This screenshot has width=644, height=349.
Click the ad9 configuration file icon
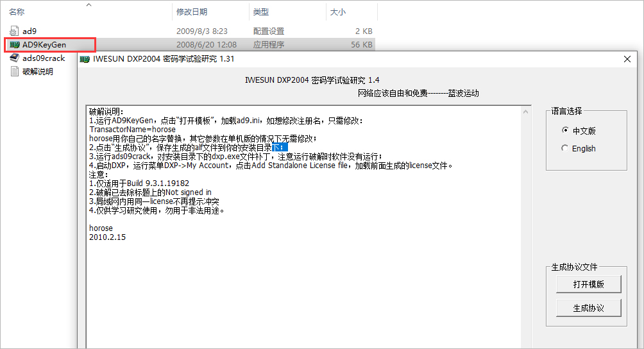point(14,31)
